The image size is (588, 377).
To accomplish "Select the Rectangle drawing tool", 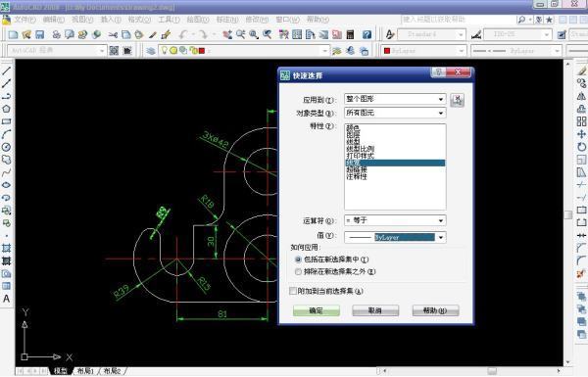I will pos(7,121).
